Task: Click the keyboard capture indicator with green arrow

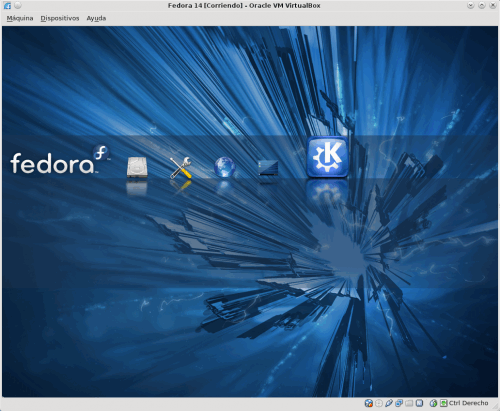Action: (x=444, y=403)
